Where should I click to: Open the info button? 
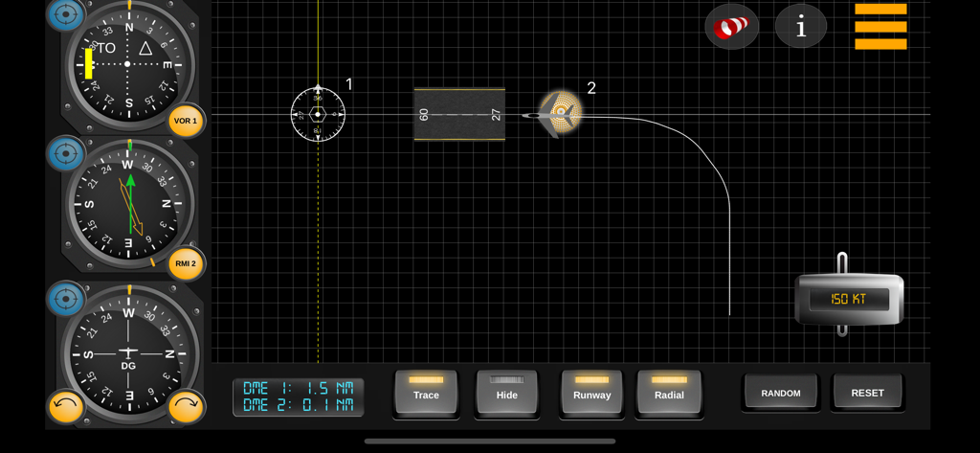click(x=801, y=27)
